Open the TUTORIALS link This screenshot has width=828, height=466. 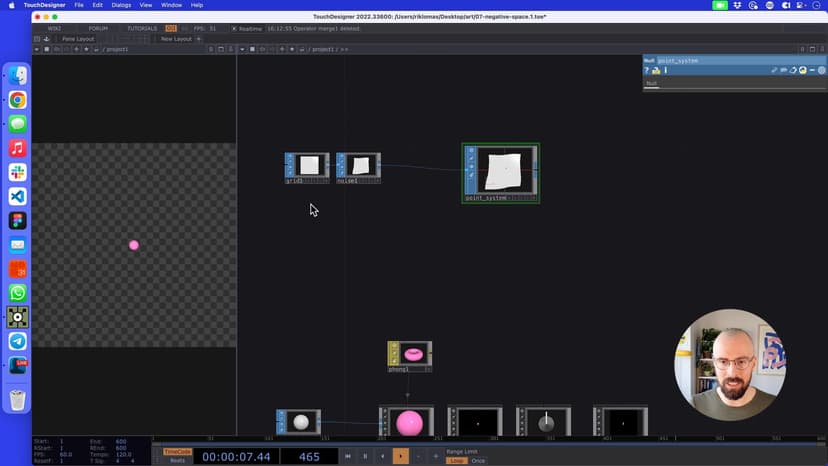(141, 28)
